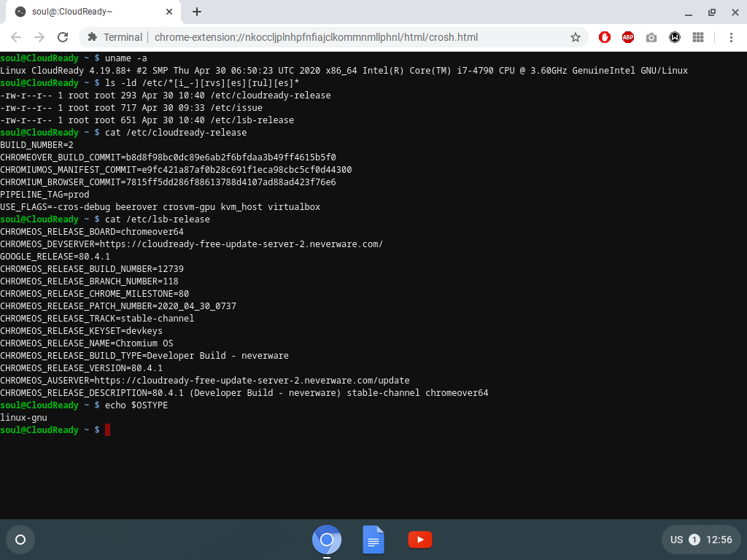The height and width of the screenshot is (560, 747).
Task: Click CHROMEOS_RELEASE_TRACK=stable-channel line
Action: coord(97,318)
